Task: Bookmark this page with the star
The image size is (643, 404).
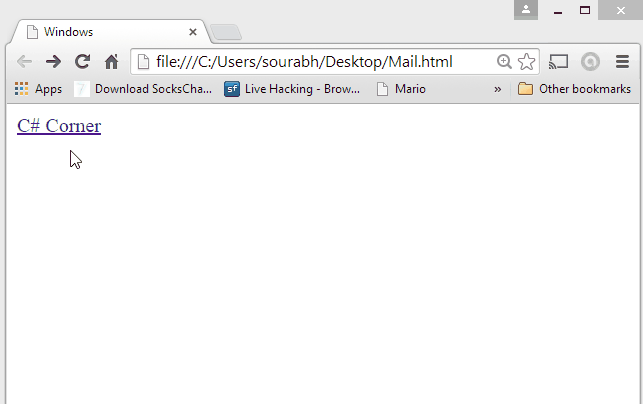Action: click(x=527, y=62)
